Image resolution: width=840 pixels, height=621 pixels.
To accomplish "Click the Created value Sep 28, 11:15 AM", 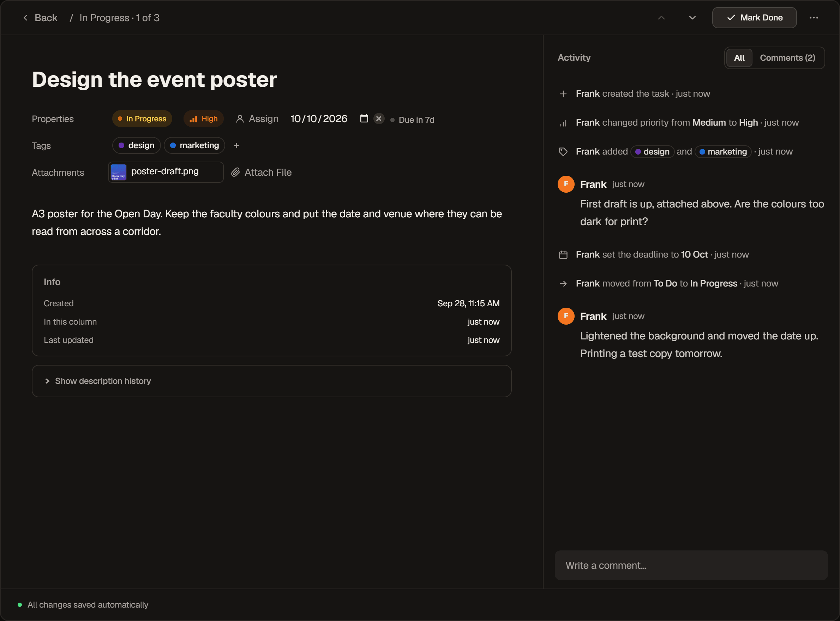I will [x=468, y=303].
